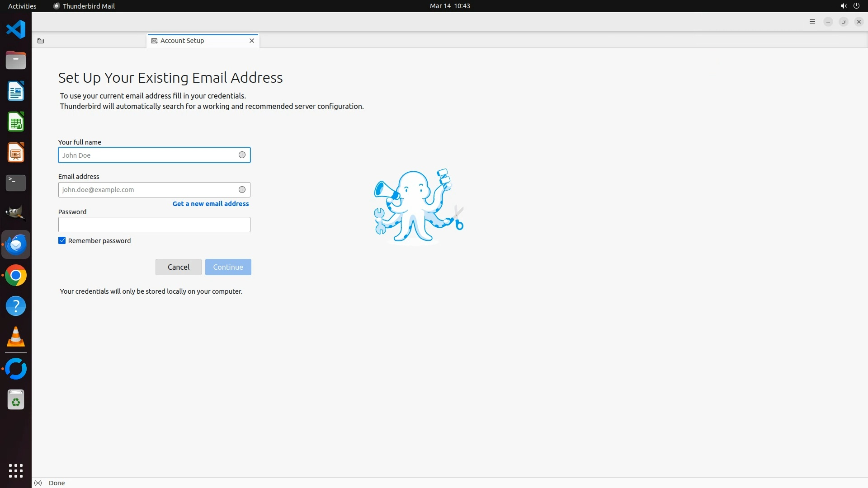Click the connection status icon in status bar
The image size is (868, 488).
point(38,483)
